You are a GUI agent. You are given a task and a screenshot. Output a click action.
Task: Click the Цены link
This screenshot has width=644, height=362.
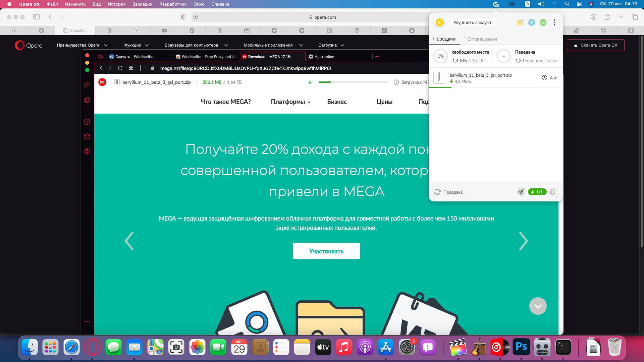click(384, 102)
